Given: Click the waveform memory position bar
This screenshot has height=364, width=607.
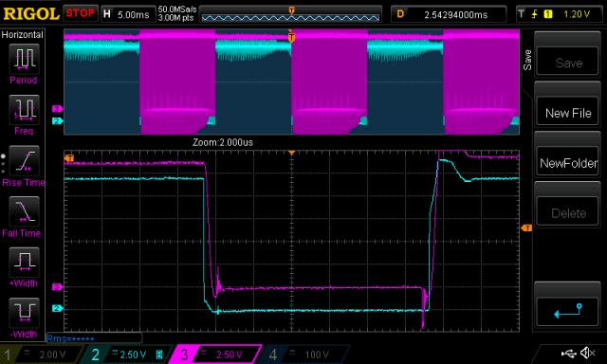Looking at the screenshot, I should (290, 15).
